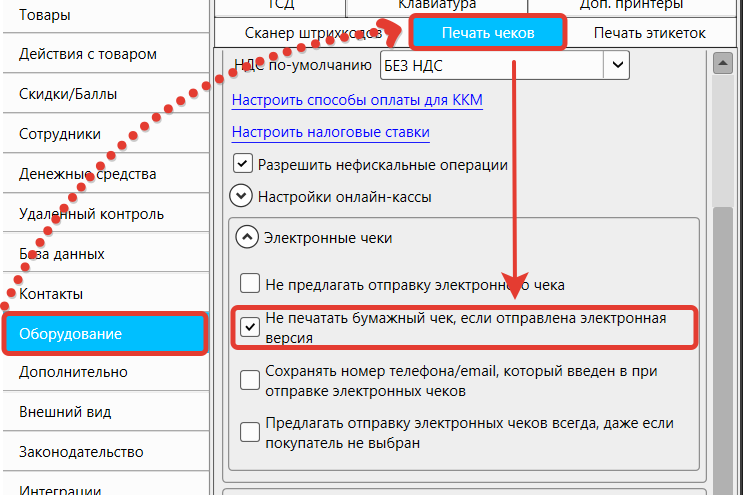Screen dimensions: 743x495
Task: Collapse the Электронные чеки section
Action: [245, 238]
